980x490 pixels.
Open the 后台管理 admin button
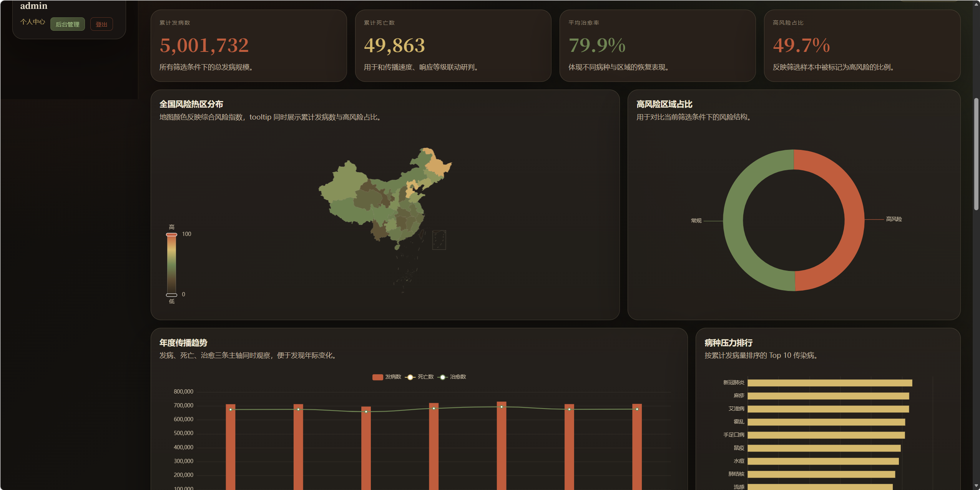pyautogui.click(x=67, y=24)
